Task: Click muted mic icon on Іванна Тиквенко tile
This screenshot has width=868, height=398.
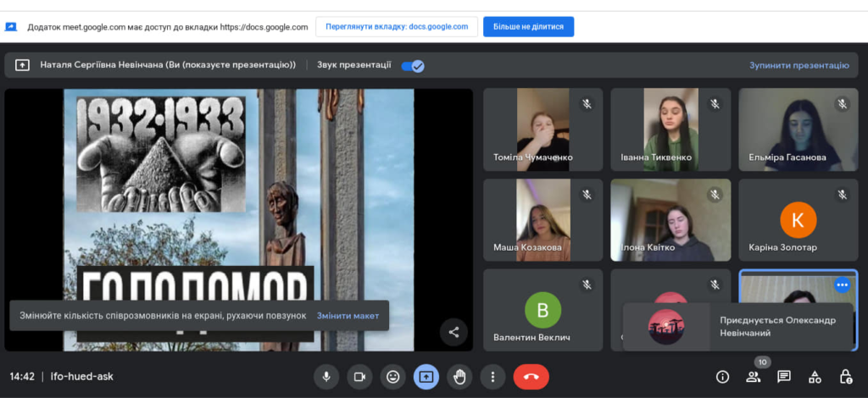Action: click(715, 104)
